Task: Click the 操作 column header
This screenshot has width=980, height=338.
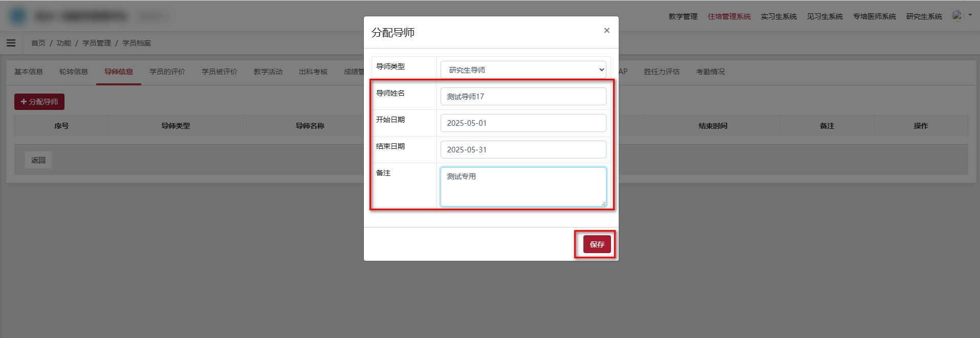Action: click(921, 126)
